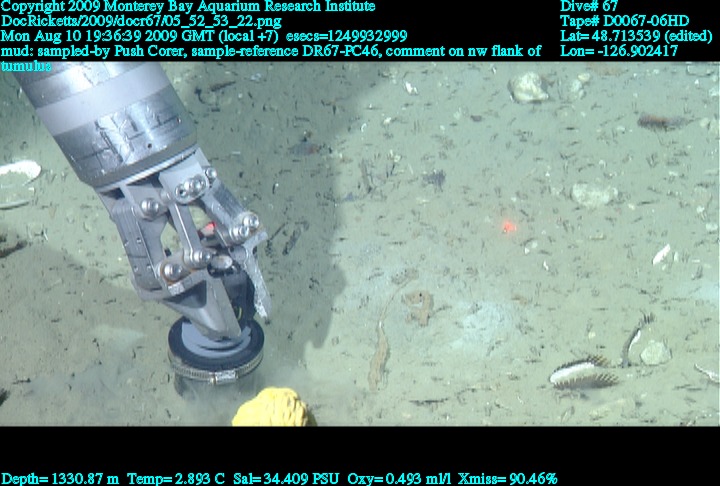Select the file path DocRicketts/2009/docr67/05_52_53_22.png
720x486 pixels.
(x=141, y=22)
